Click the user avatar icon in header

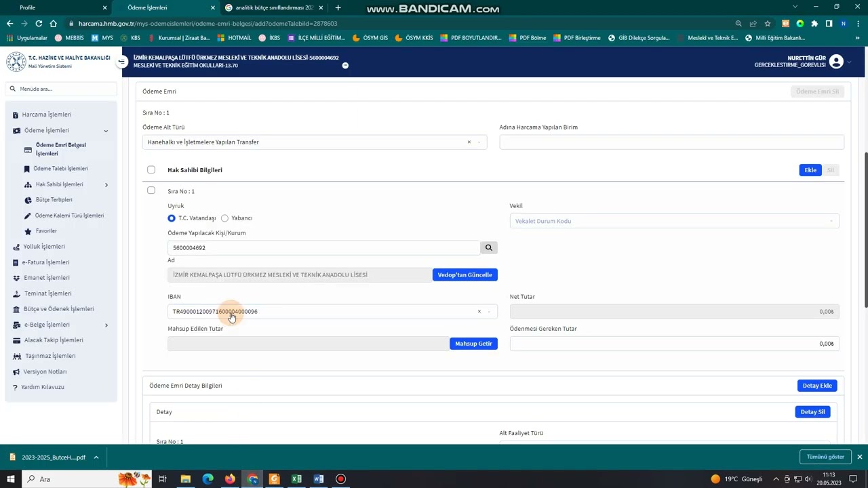(836, 62)
